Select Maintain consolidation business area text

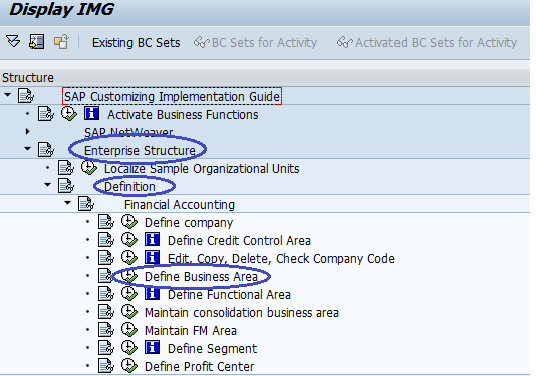point(242,313)
